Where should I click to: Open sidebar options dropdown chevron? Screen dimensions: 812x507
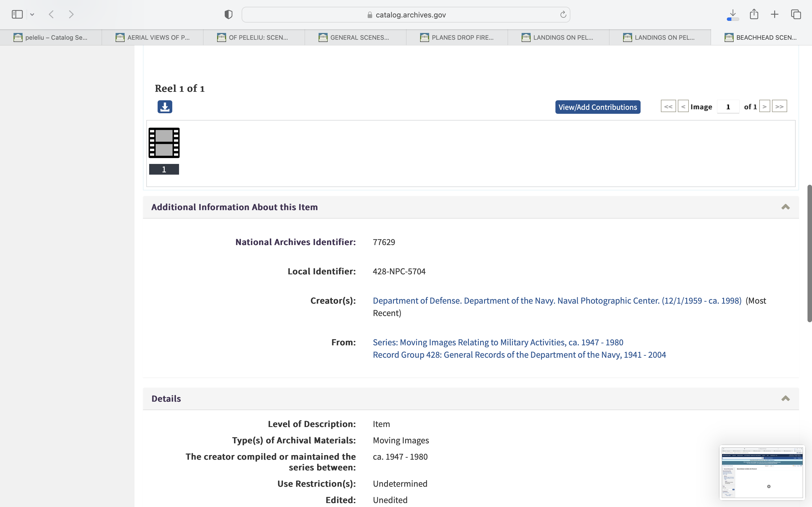pos(32,14)
